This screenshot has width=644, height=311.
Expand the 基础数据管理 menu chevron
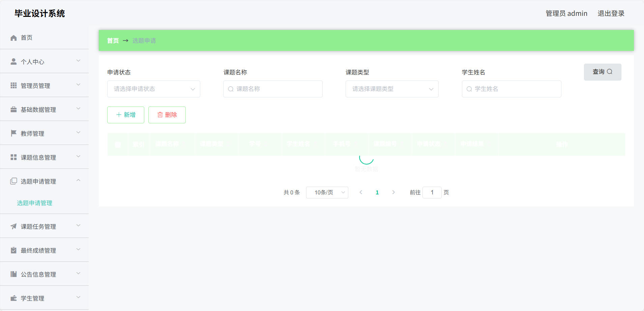78,109
